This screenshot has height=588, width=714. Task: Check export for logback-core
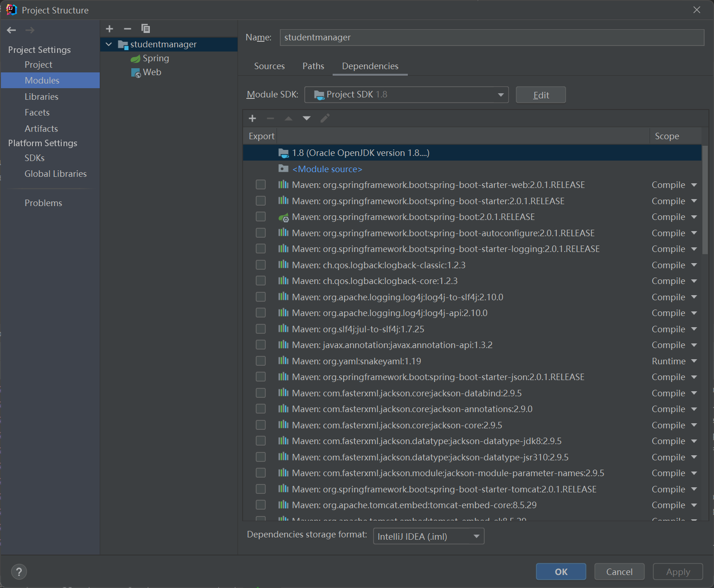261,281
